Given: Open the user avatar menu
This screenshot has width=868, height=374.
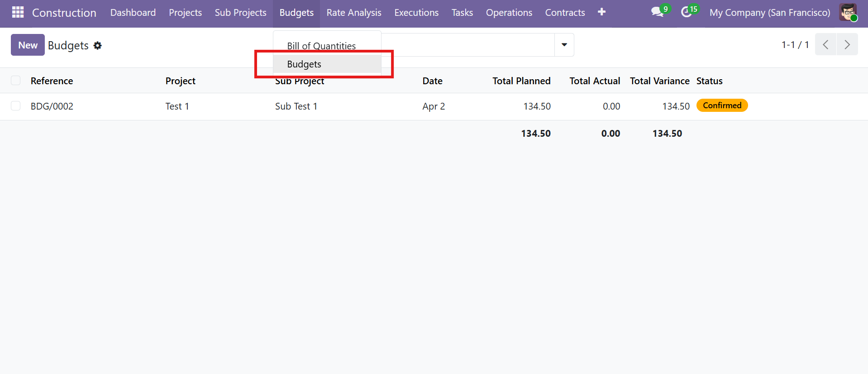Looking at the screenshot, I should 848,12.
